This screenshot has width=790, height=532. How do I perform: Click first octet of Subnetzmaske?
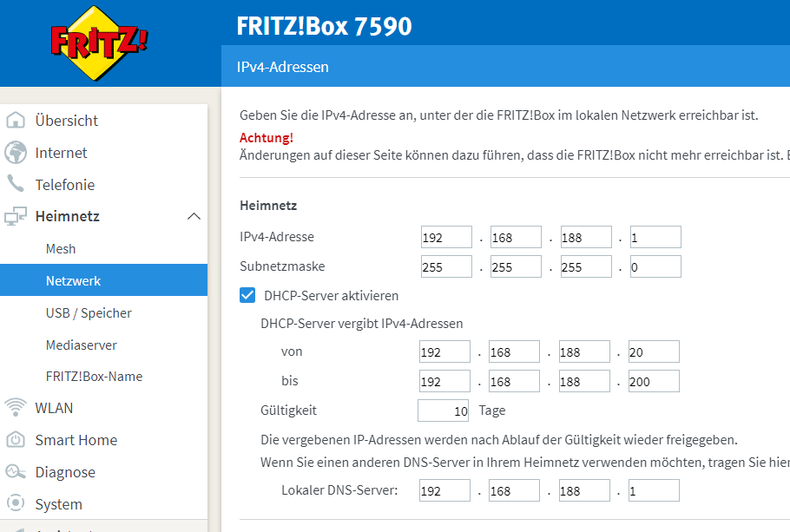coord(446,266)
